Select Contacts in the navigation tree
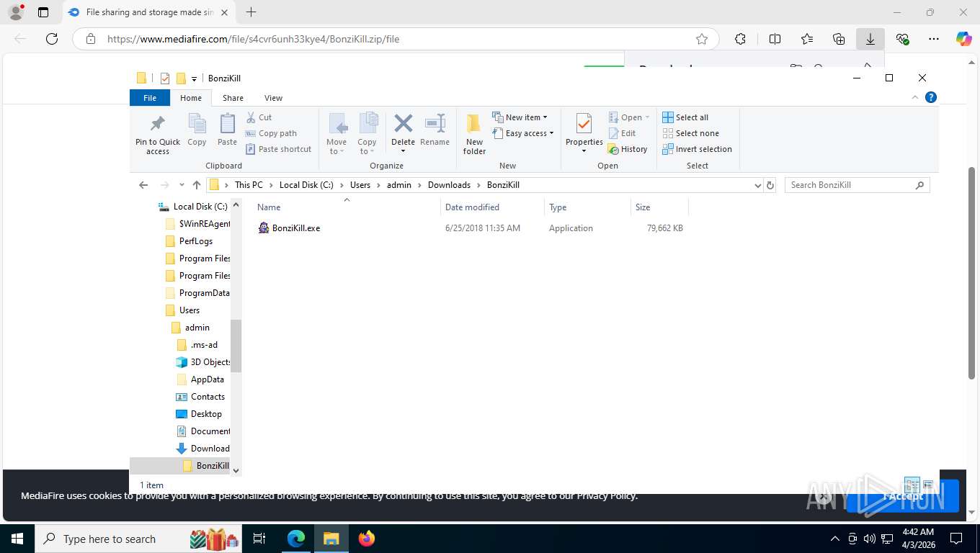The height and width of the screenshot is (553, 980). (x=208, y=397)
